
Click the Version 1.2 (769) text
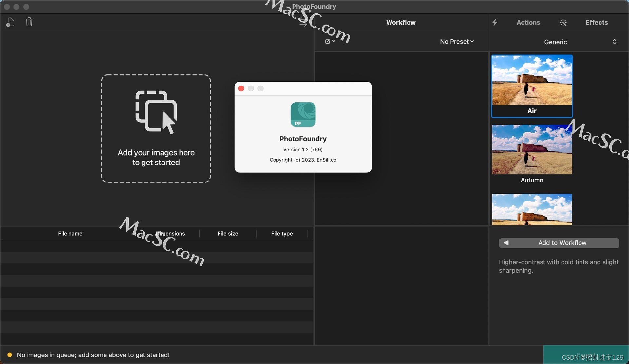click(303, 149)
